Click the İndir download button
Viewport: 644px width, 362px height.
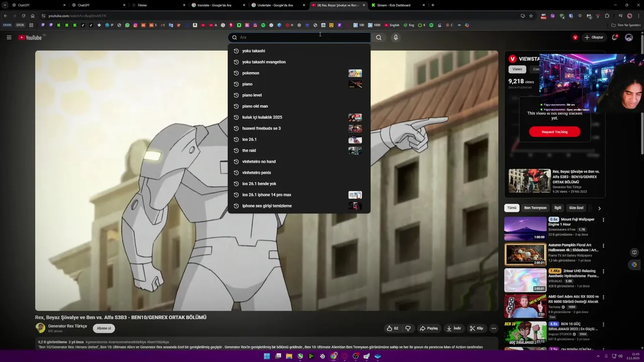[x=454, y=328]
